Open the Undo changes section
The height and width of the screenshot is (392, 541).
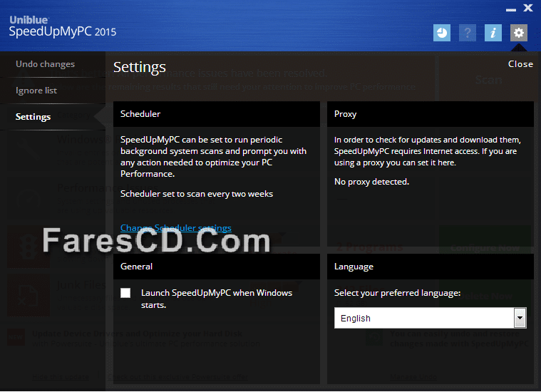(45, 64)
